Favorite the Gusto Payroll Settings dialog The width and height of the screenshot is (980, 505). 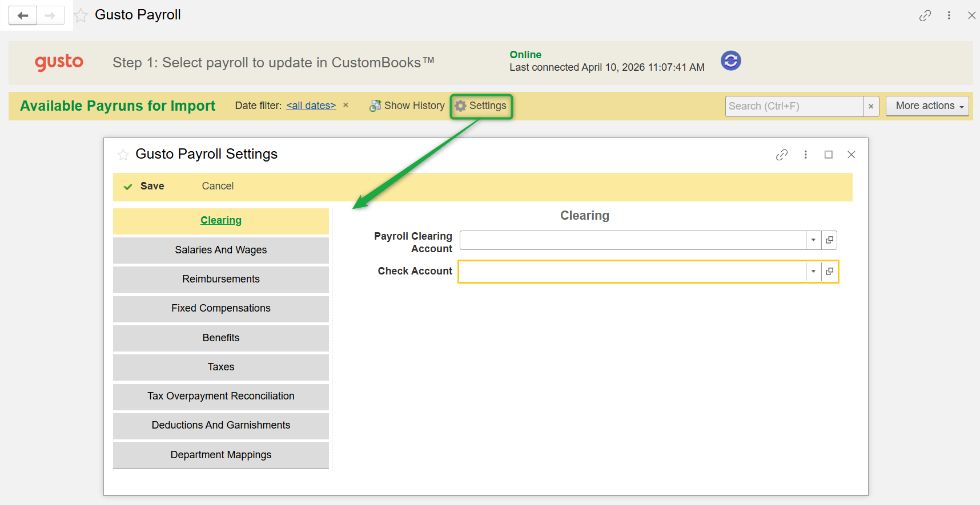(123, 155)
